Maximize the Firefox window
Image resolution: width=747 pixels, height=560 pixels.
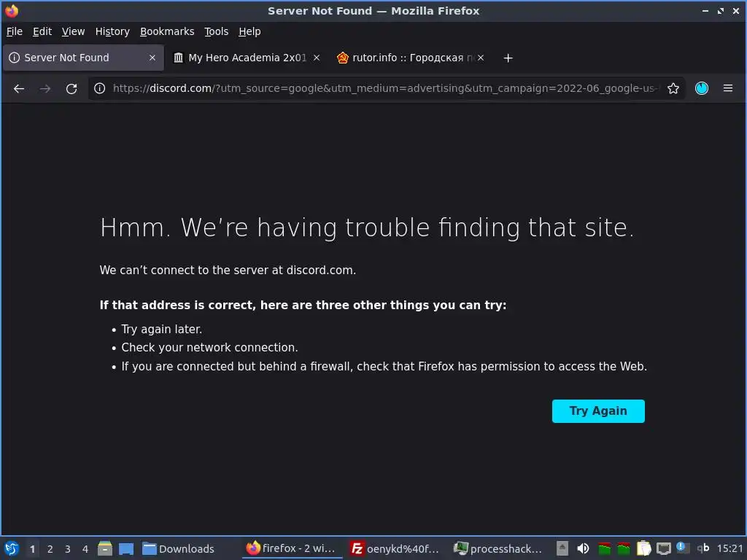(x=721, y=10)
